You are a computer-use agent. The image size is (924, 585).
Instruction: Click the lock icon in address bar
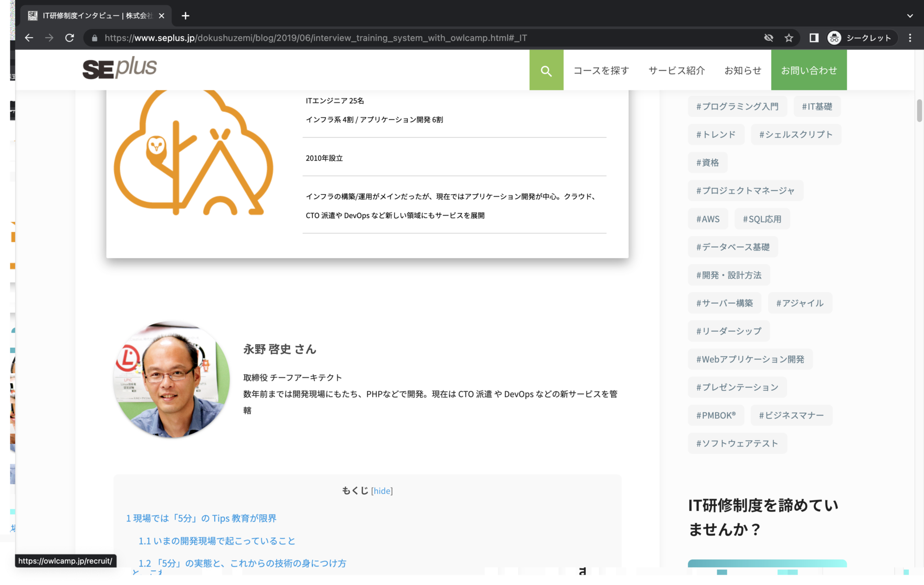[94, 38]
